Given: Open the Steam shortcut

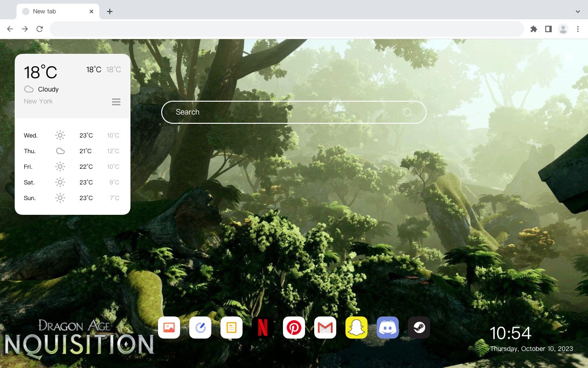Looking at the screenshot, I should [x=419, y=328].
